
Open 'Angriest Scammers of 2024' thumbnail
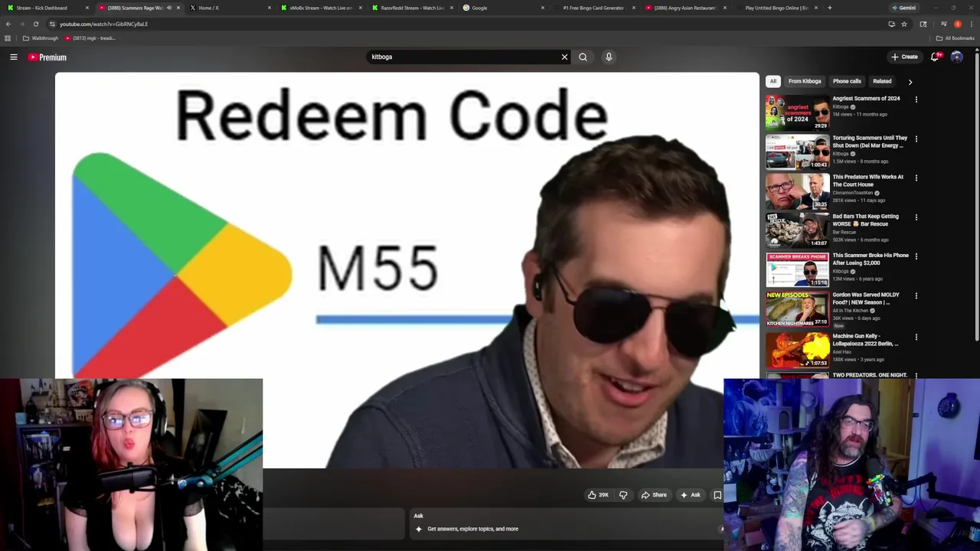point(797,112)
